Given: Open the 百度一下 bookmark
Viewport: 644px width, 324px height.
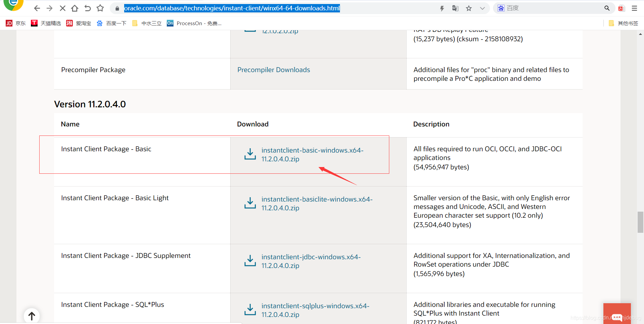Looking at the screenshot, I should [x=111, y=23].
